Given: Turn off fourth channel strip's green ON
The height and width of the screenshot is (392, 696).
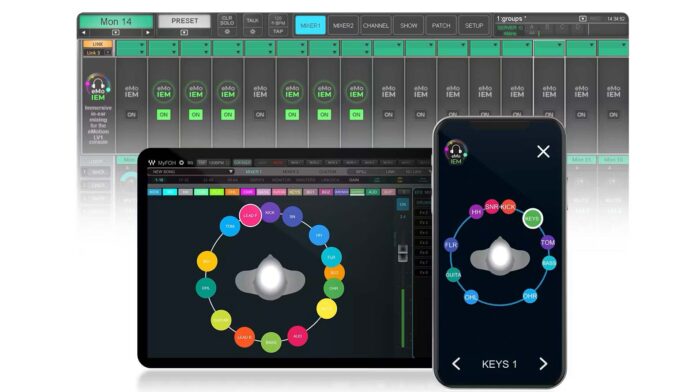Looking at the screenshot, I should click(228, 115).
